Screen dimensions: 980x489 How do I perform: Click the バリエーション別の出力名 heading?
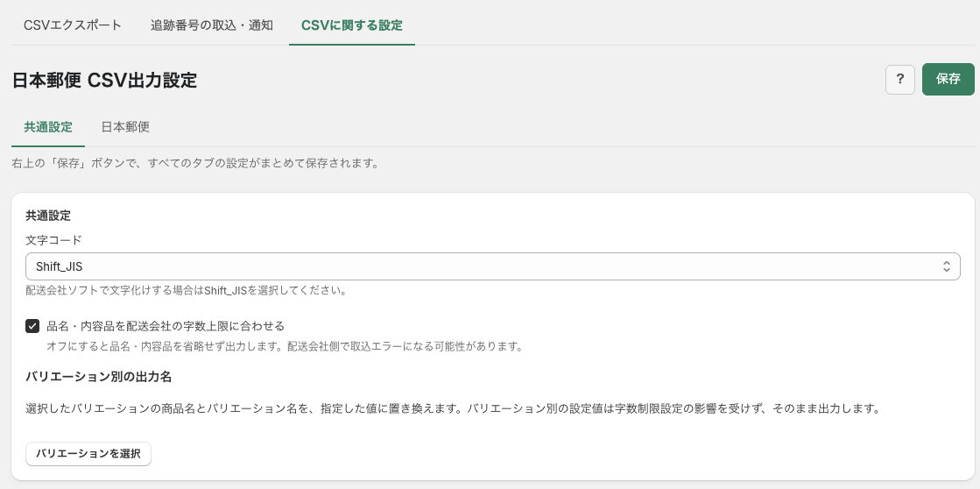[x=99, y=377]
